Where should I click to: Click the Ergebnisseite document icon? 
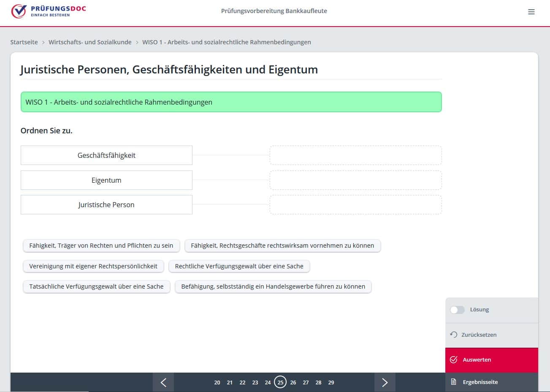coord(454,382)
